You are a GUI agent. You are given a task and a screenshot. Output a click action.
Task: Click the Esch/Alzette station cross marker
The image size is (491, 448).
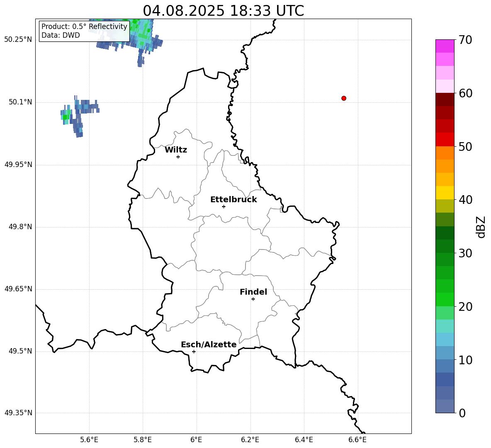point(194,351)
